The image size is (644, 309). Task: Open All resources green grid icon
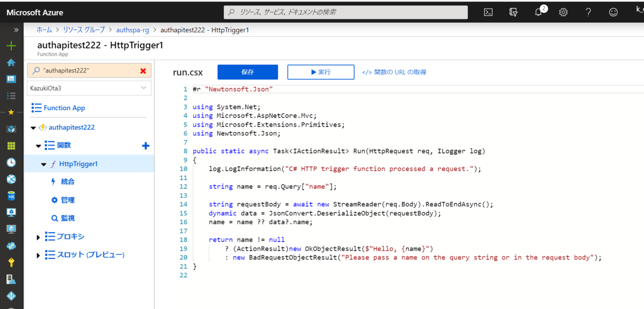(11, 146)
